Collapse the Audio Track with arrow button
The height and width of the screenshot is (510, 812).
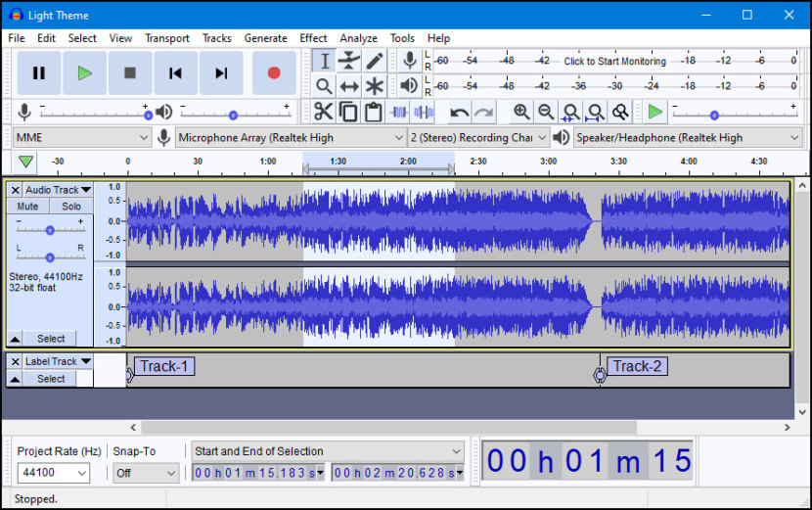15,339
